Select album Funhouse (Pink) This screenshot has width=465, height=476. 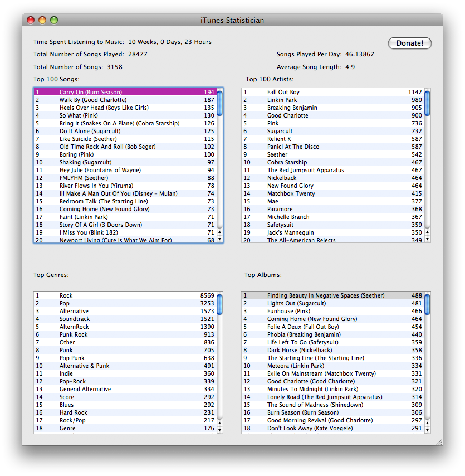click(x=333, y=311)
